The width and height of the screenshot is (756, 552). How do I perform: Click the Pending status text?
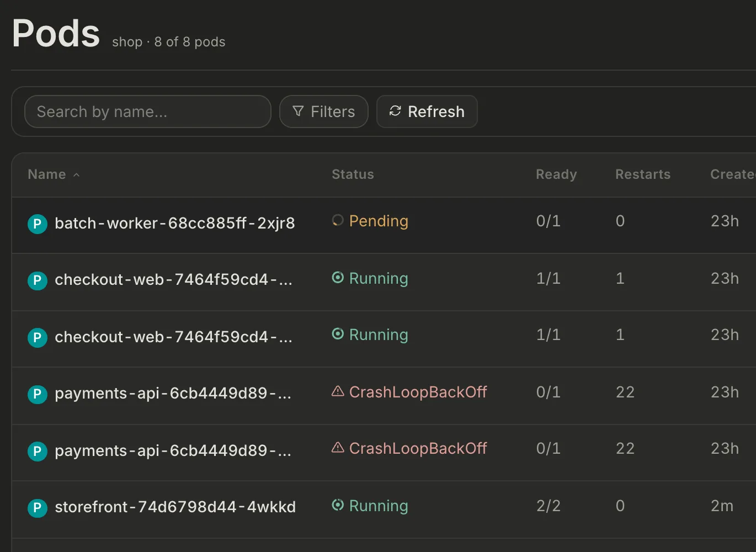[x=379, y=221]
